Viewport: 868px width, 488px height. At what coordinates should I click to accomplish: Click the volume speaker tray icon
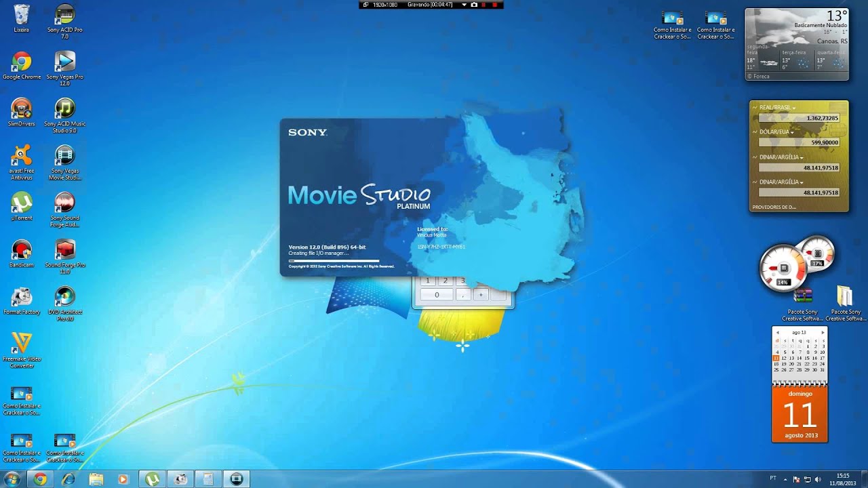tap(817, 479)
